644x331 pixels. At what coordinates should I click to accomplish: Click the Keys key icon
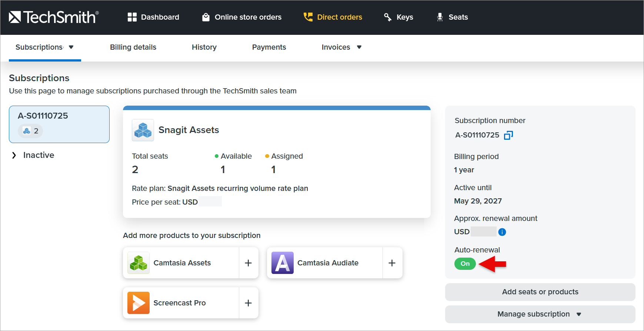[388, 17]
